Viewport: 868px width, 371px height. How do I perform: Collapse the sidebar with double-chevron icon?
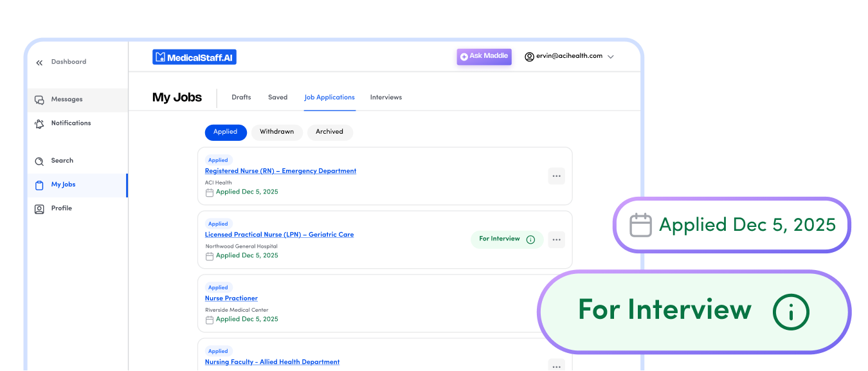click(x=39, y=62)
